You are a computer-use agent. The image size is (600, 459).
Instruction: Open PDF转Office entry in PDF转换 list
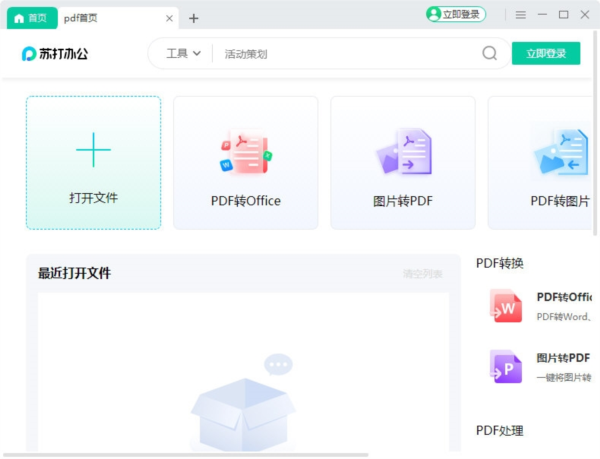point(540,306)
